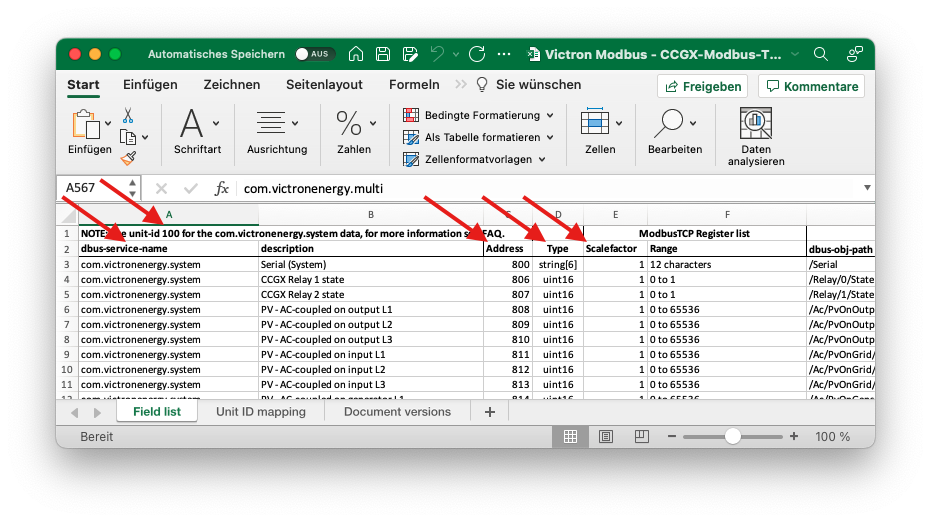
Task: Click the Einfügen clipboard paste icon
Action: pos(86,125)
